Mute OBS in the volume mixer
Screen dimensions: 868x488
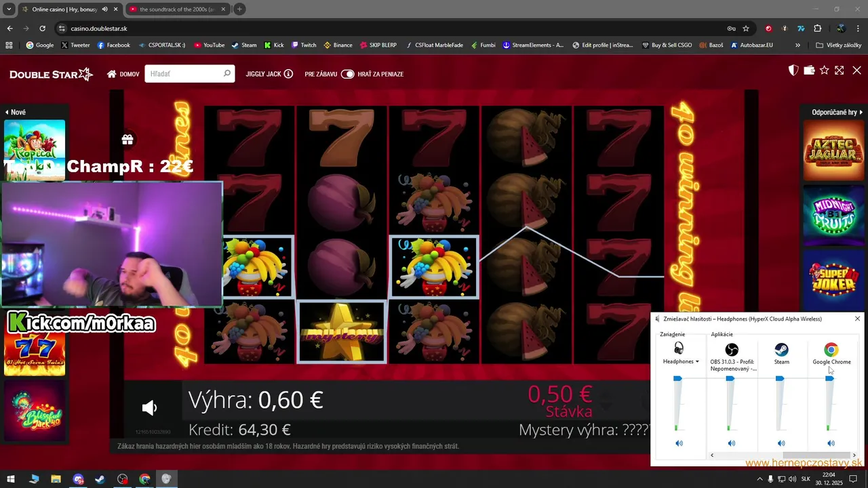pos(731,443)
